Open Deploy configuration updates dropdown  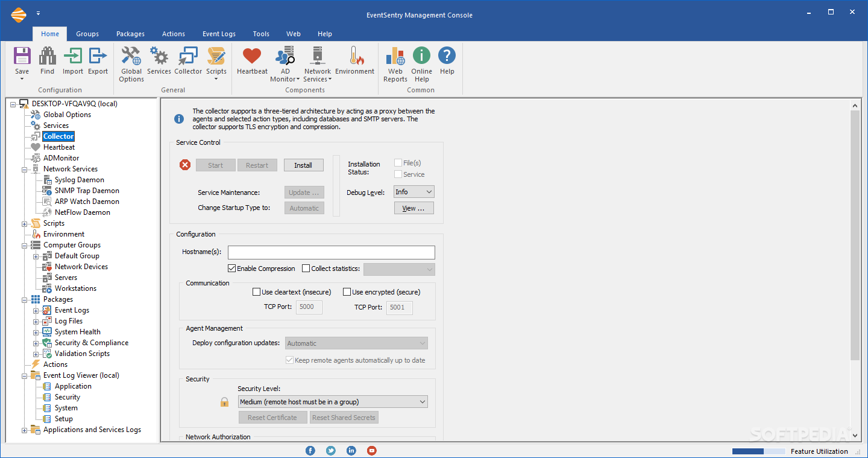[x=356, y=343]
